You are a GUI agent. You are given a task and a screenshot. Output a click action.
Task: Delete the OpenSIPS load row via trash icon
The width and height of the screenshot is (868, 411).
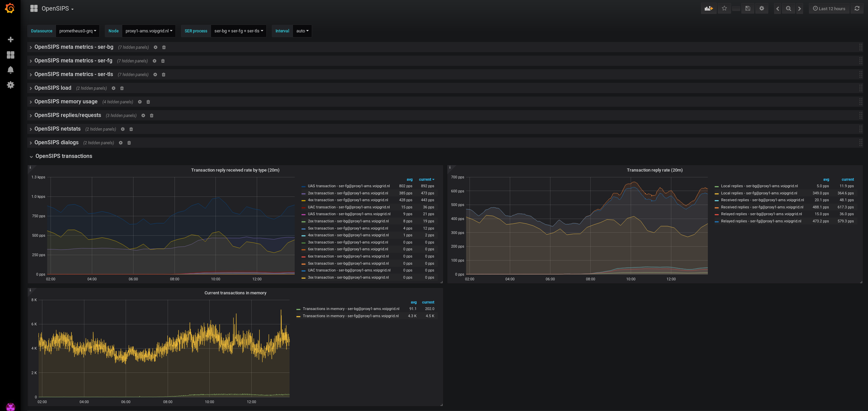click(x=122, y=88)
